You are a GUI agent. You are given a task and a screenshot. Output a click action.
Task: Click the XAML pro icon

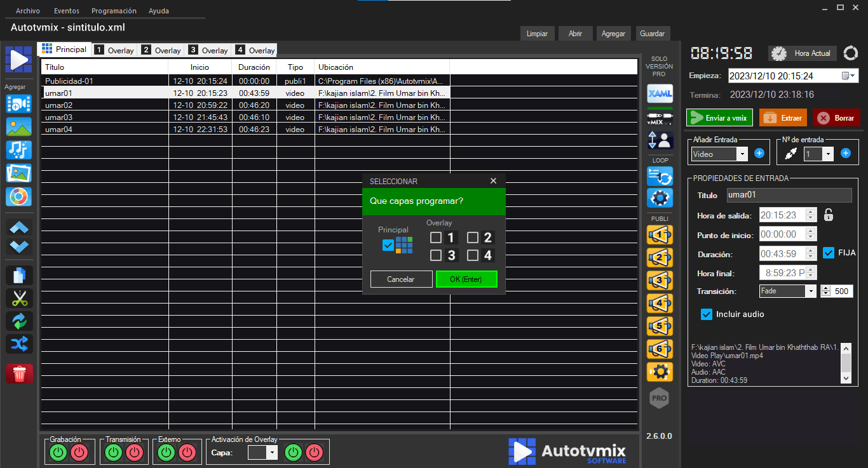(660, 94)
